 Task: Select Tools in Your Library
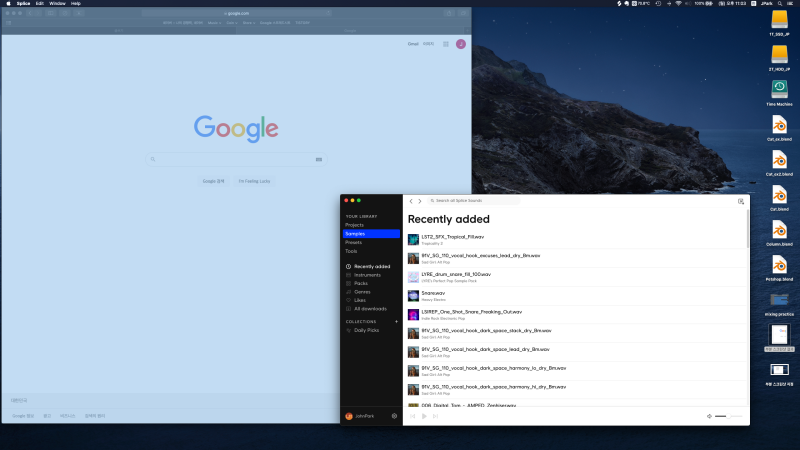(x=351, y=251)
